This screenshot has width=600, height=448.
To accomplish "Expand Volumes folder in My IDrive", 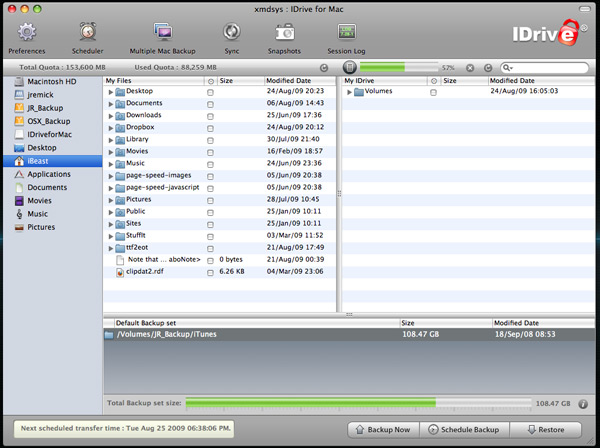I will (x=349, y=92).
